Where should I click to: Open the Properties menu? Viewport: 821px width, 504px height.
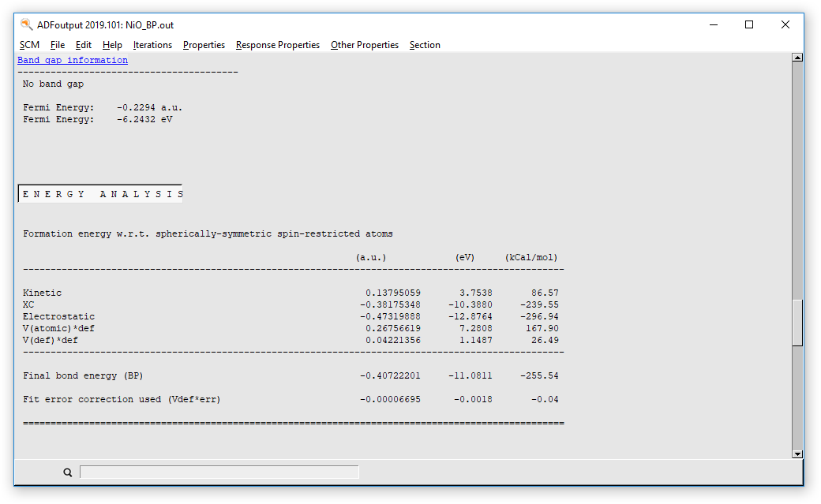(204, 45)
